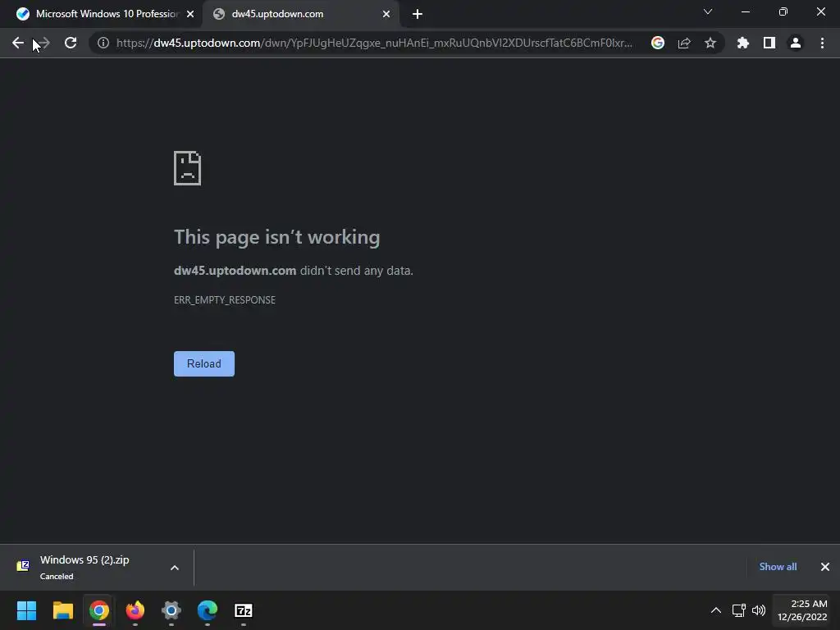Click the URL address bar
Screen dimensions: 840x630
coord(374,43)
